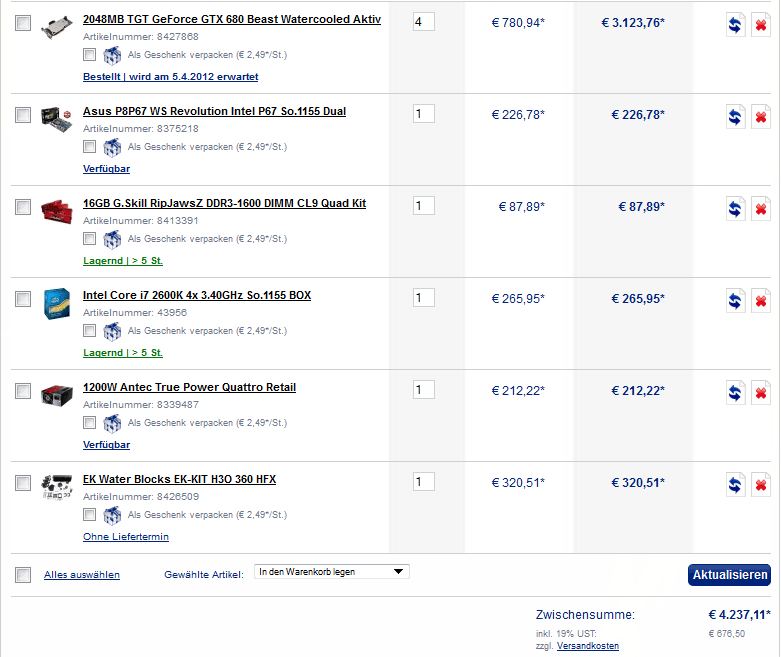The width and height of the screenshot is (781, 657).
Task: Click Lagernd status under G.Skill RipJawsZ
Action: tap(123, 261)
